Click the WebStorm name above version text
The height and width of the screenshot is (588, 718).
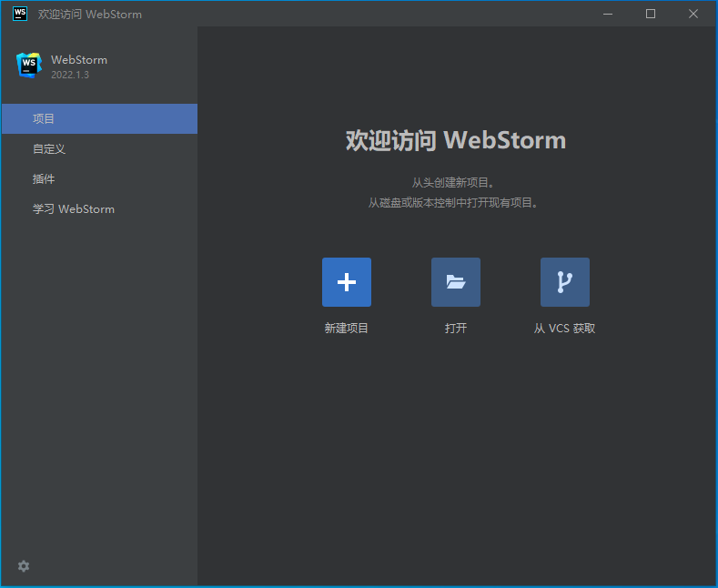tap(79, 60)
